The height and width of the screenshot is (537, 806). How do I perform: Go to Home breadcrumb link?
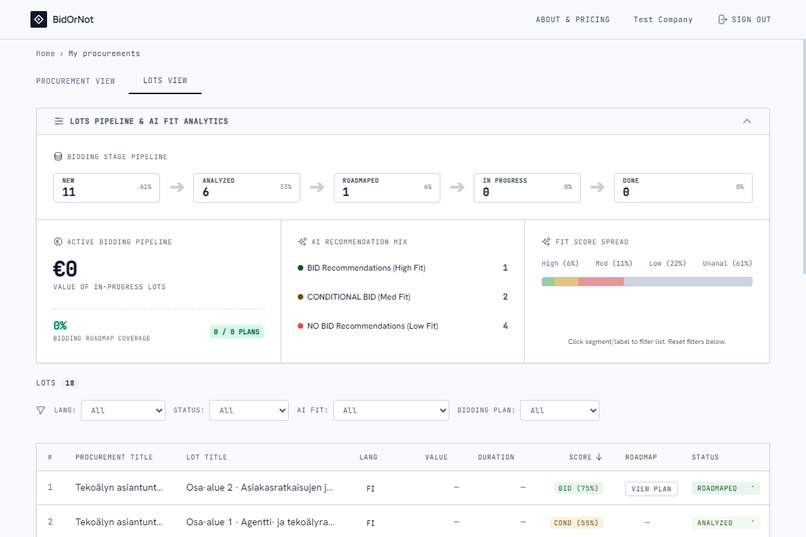(x=45, y=53)
